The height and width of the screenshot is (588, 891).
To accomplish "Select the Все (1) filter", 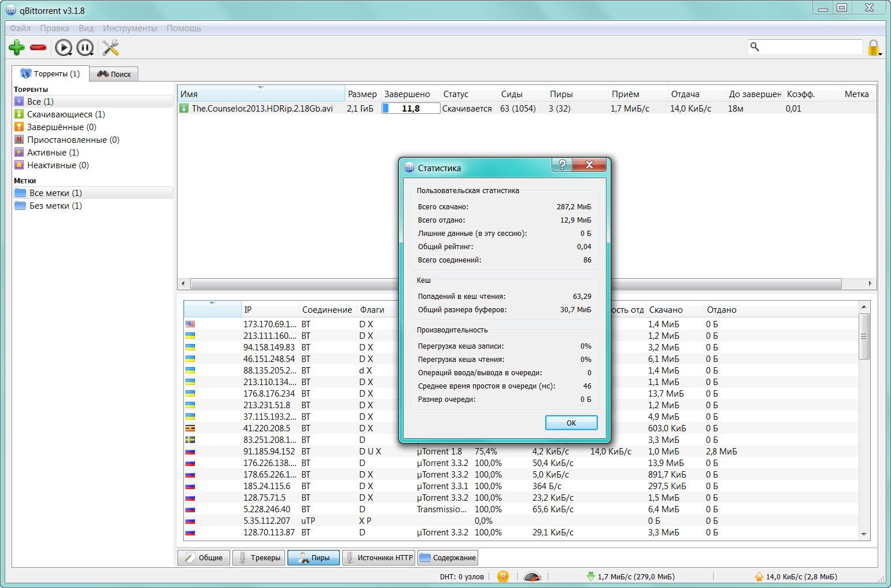I will [x=93, y=101].
